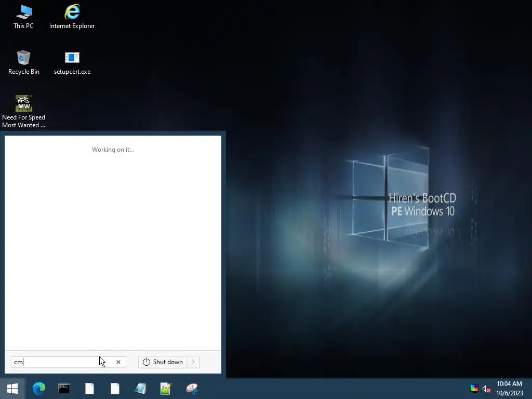Click the Shut down button

coord(163,362)
